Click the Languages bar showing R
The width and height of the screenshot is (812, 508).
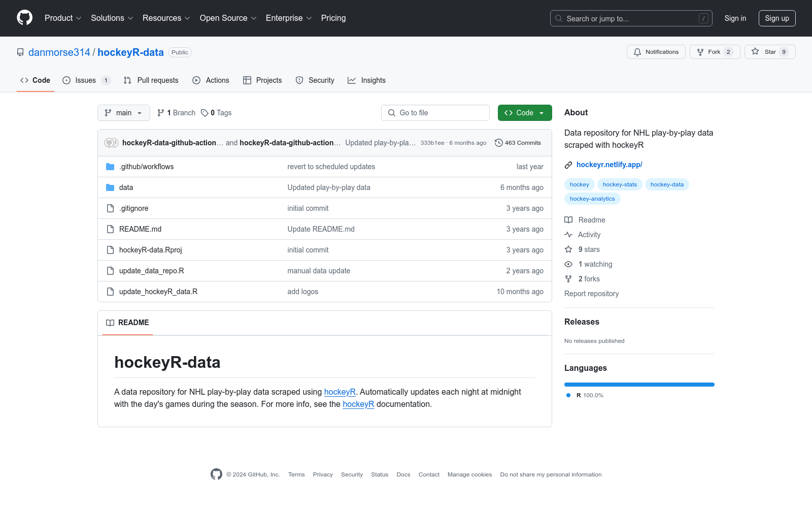(x=639, y=385)
